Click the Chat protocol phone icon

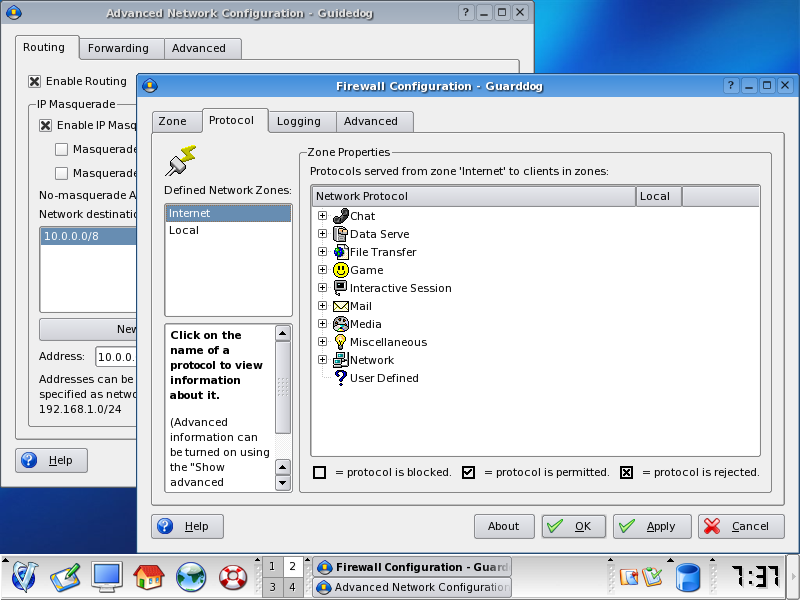(x=340, y=216)
